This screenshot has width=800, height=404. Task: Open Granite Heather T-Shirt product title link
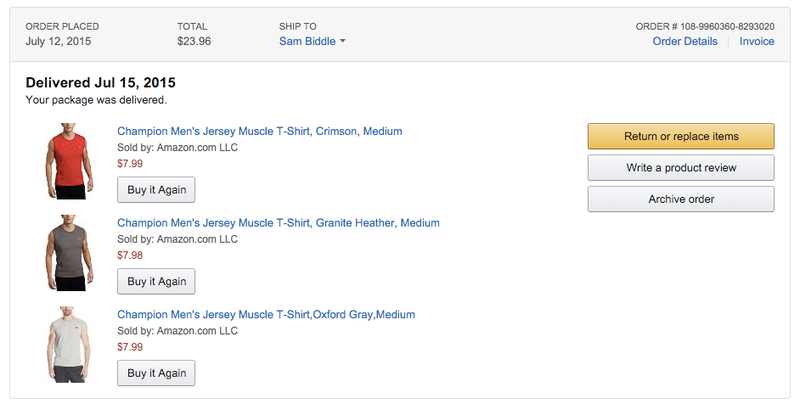click(279, 223)
